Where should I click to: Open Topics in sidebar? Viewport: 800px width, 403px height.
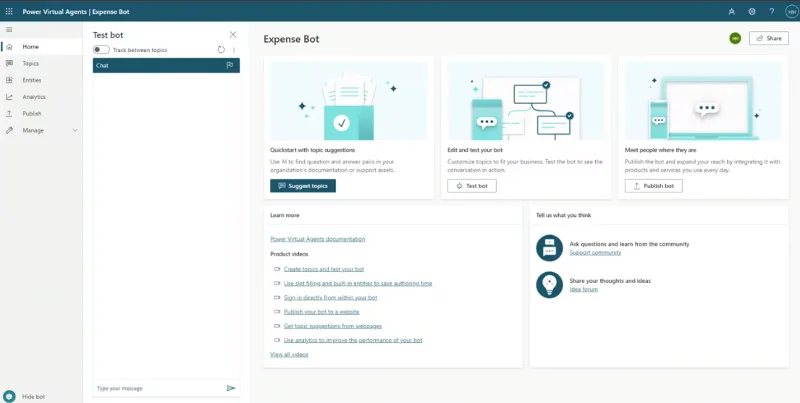[41, 63]
